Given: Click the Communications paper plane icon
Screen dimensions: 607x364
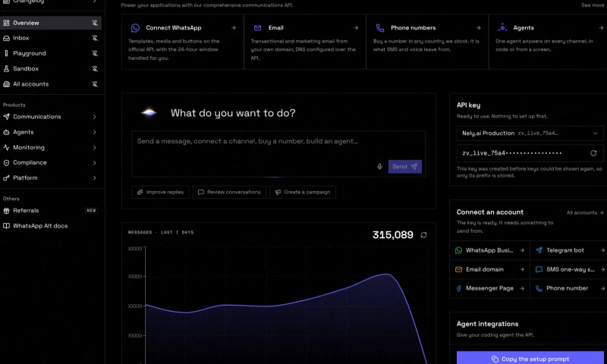Looking at the screenshot, I should pos(6,117).
